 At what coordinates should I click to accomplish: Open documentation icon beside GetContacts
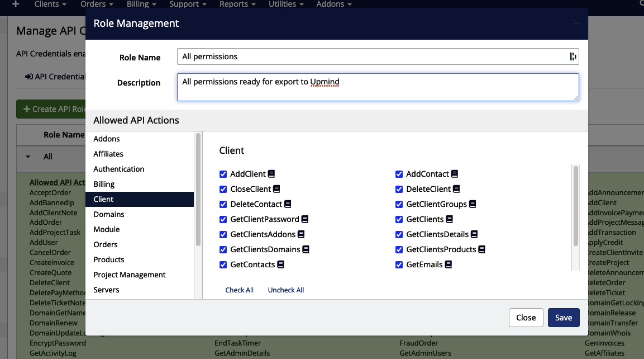(x=280, y=264)
